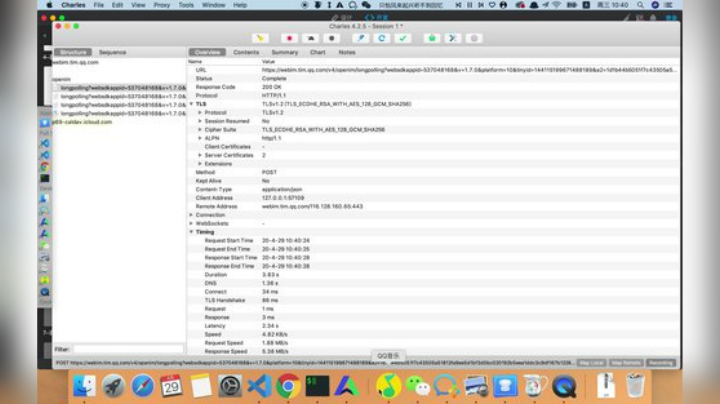Select the Method POST row
Viewport: 720px width, 404px height.
point(433,172)
